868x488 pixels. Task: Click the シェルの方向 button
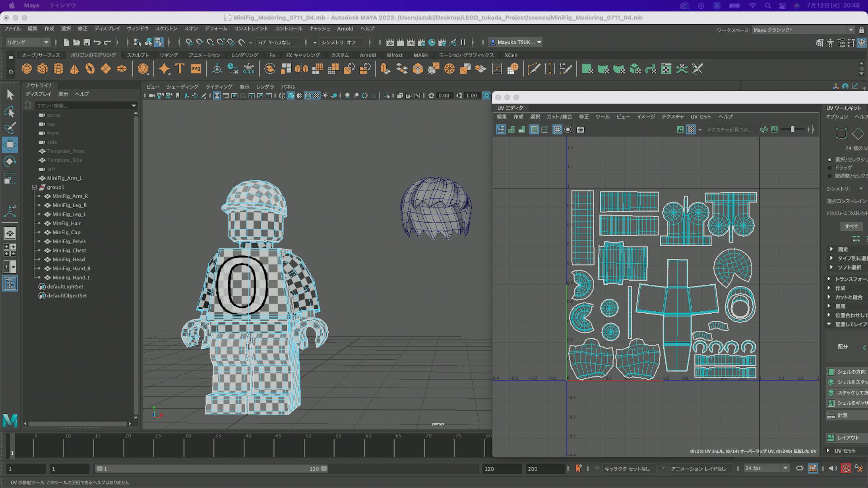848,372
